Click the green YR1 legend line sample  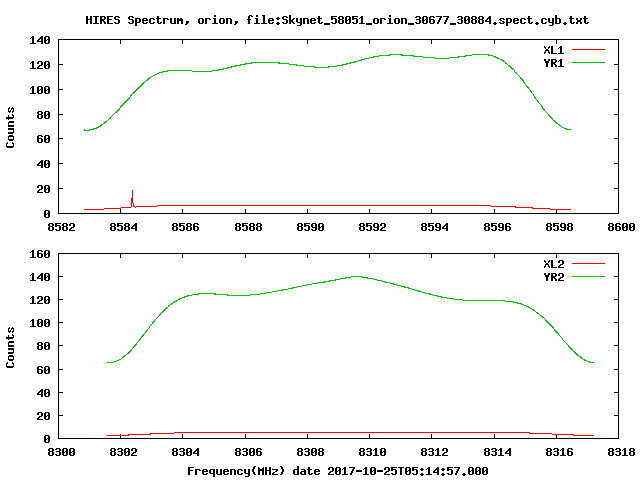pyautogui.click(x=588, y=63)
